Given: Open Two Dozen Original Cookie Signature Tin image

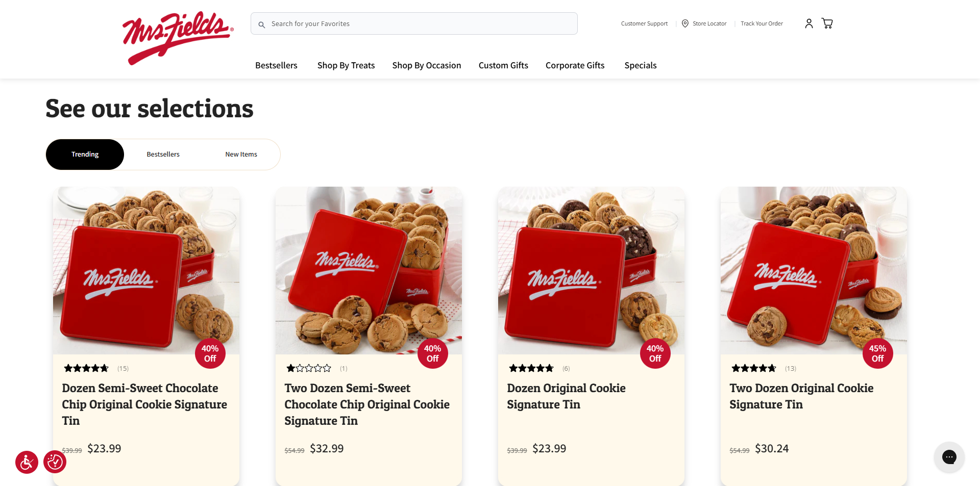Looking at the screenshot, I should coord(814,270).
